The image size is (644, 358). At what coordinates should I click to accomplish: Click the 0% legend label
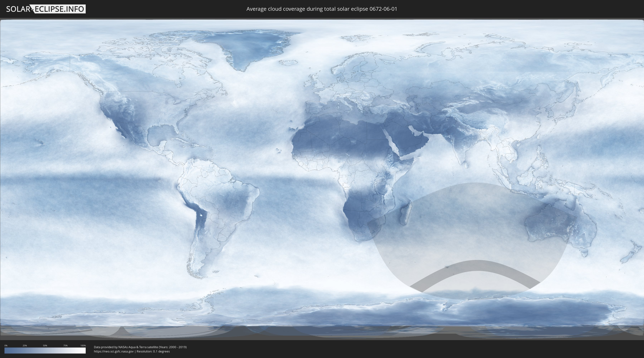coord(6,345)
